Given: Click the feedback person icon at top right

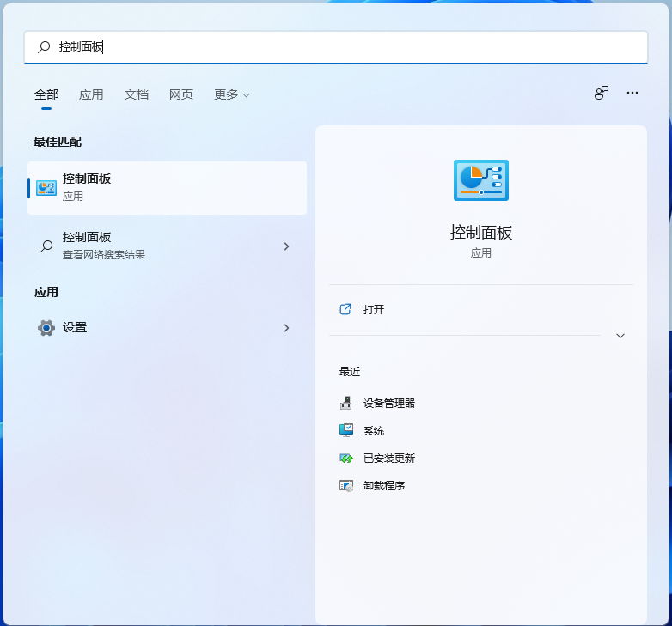Looking at the screenshot, I should tap(602, 93).
